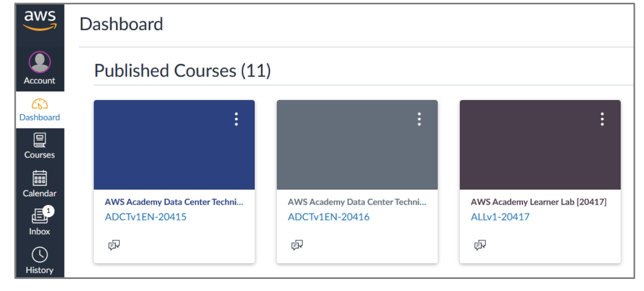
Task: Open options menu on gray ADCTv1EN-20416 card
Action: coord(419,119)
